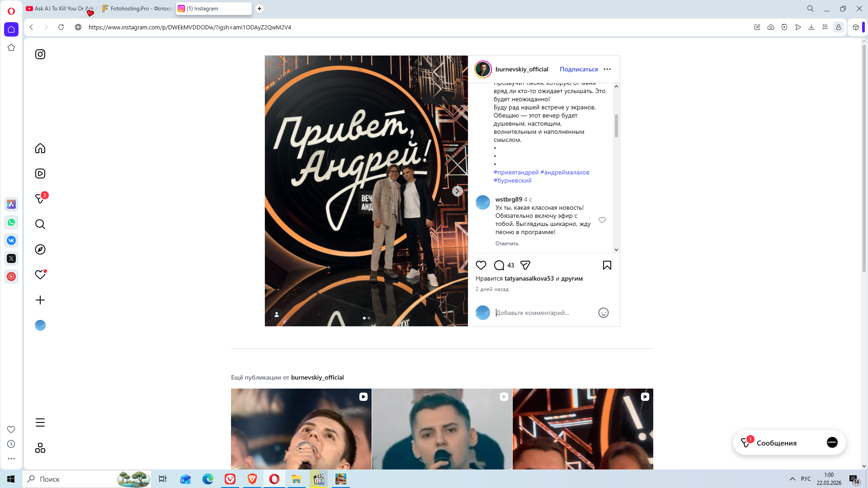Open comments bubble icon under post

[x=499, y=265]
